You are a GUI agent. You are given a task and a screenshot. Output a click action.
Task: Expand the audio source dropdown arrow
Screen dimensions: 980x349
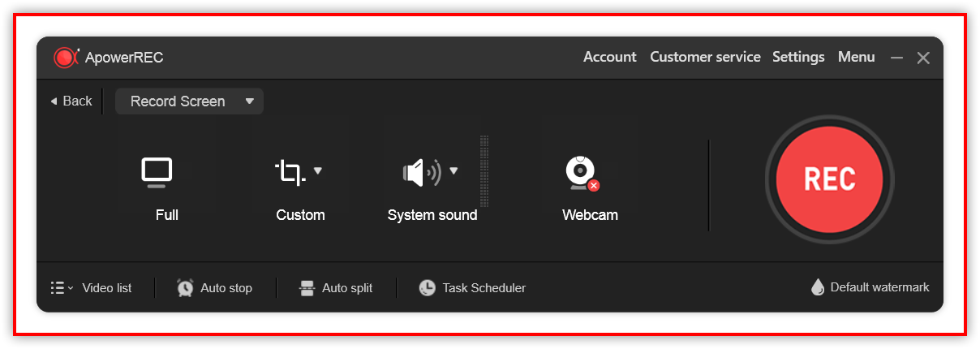[453, 170]
